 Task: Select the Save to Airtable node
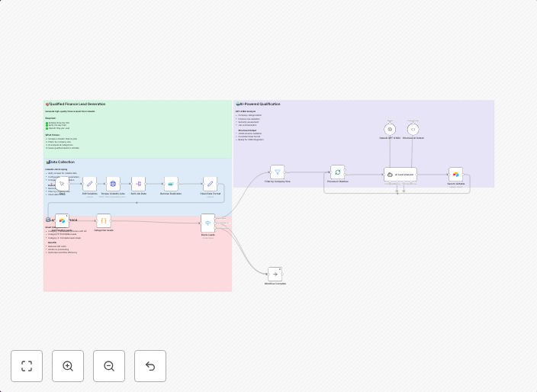(x=455, y=174)
